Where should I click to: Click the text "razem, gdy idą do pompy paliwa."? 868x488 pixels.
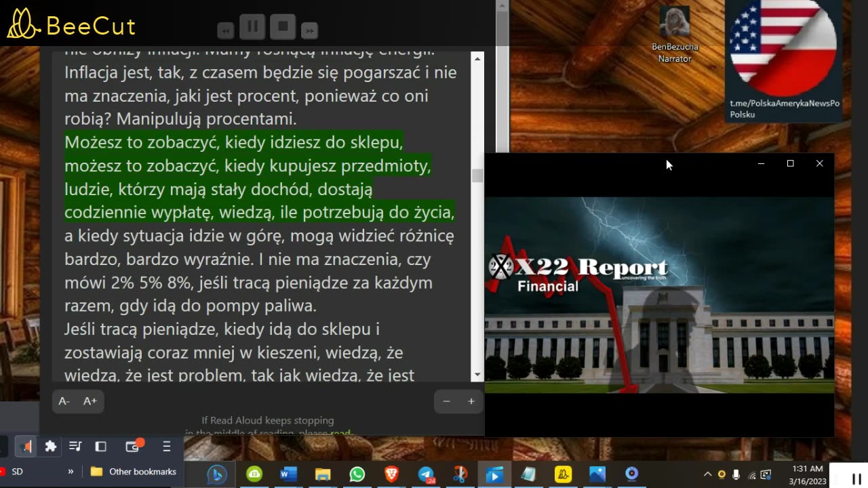click(x=191, y=306)
